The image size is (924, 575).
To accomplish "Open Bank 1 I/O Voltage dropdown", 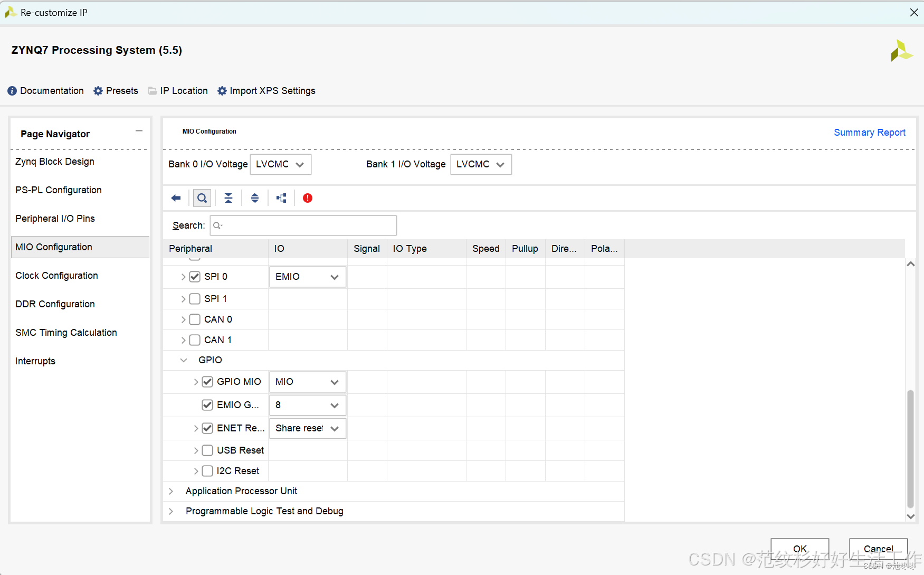I will pos(481,164).
